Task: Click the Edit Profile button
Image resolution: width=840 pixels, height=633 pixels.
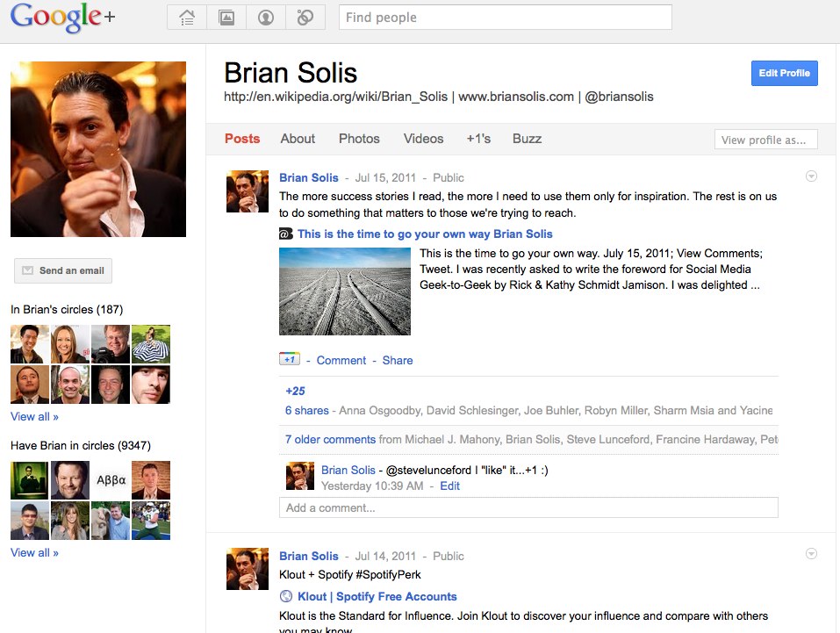Action: pos(785,73)
